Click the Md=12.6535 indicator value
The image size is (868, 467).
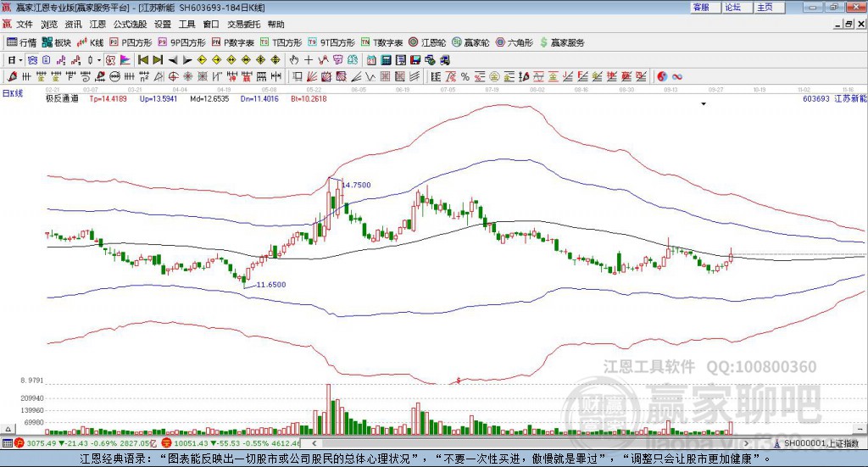click(x=209, y=98)
